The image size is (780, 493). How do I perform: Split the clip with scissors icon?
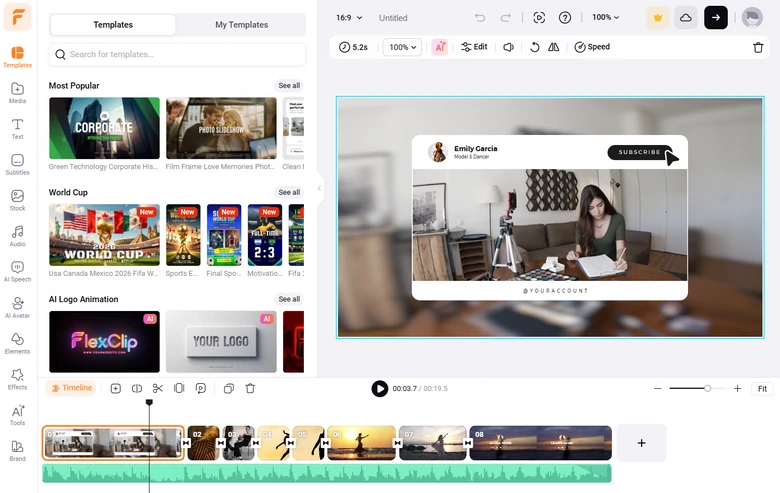coord(158,389)
